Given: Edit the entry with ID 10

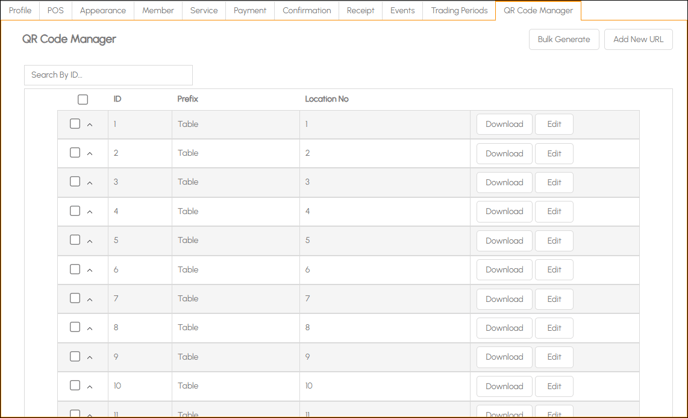Looking at the screenshot, I should point(554,386).
